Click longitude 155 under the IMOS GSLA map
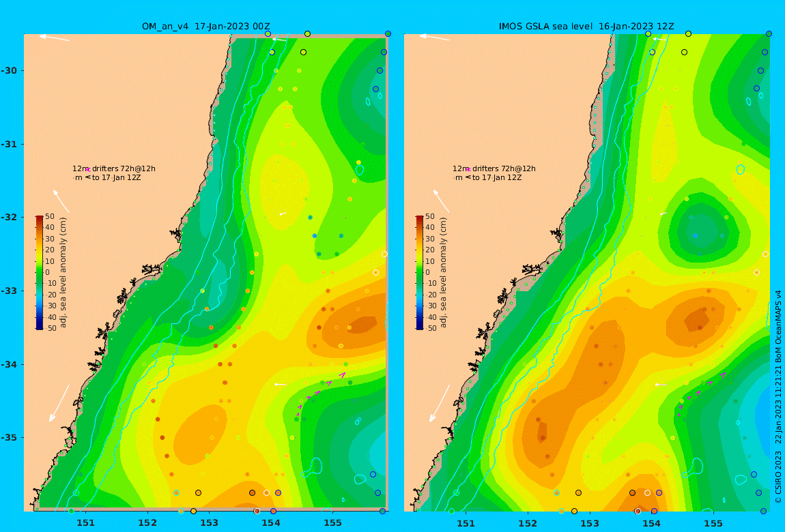Image resolution: width=785 pixels, height=532 pixels. coord(713,523)
